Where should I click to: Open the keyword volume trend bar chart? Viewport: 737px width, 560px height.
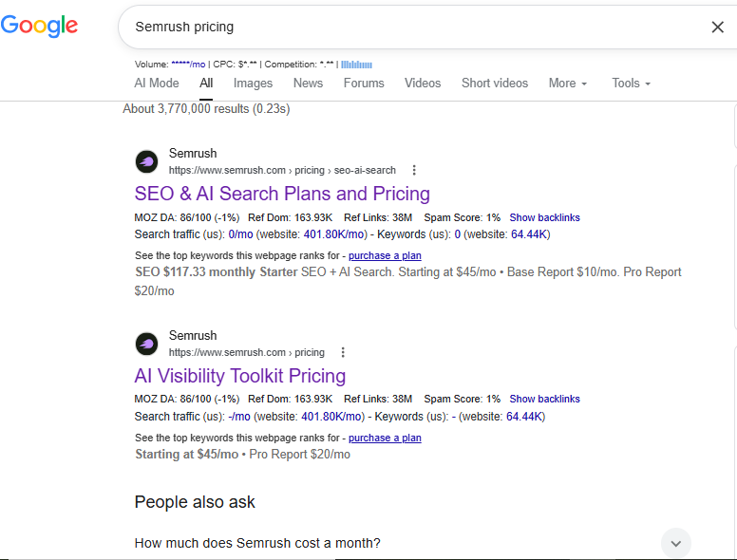(x=356, y=65)
